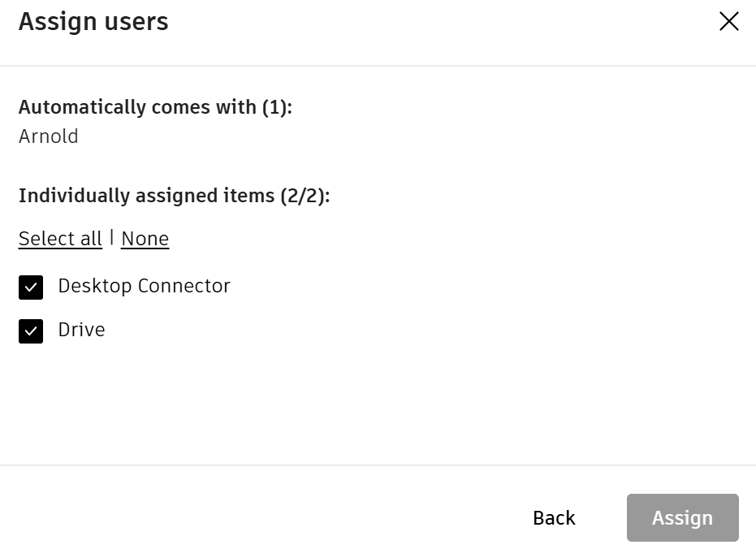The height and width of the screenshot is (549, 756).
Task: Go back to the previous assignment step
Action: click(554, 518)
